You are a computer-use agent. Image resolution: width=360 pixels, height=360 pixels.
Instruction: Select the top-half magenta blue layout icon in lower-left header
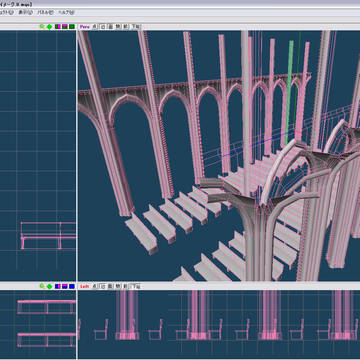[x=65, y=286]
